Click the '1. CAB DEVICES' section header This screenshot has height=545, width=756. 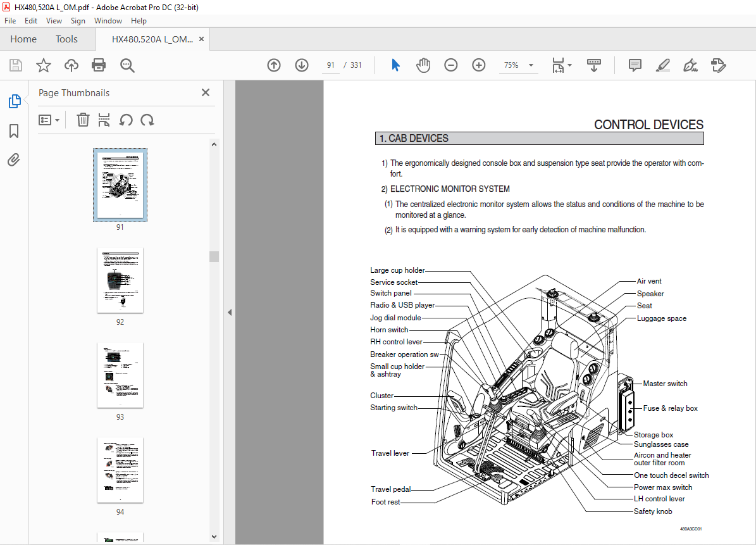(540, 139)
